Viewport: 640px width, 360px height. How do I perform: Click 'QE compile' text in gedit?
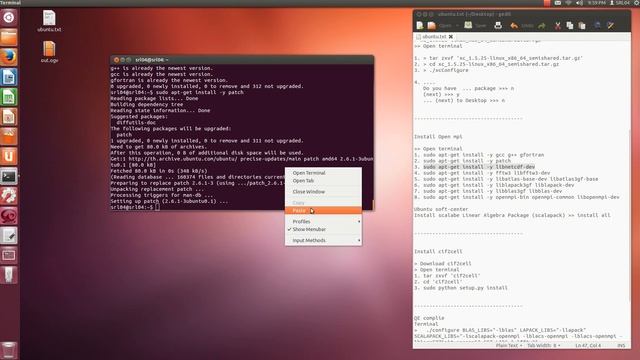tap(429, 318)
